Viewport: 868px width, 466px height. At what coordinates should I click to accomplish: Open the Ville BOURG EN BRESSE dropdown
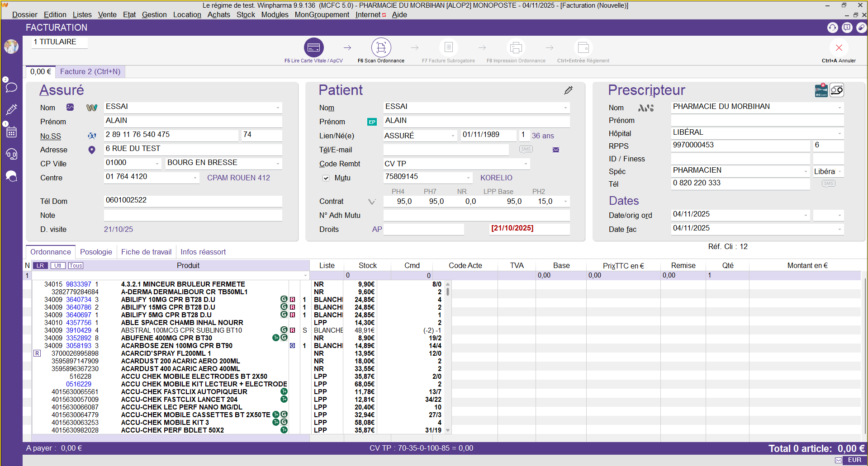278,164
